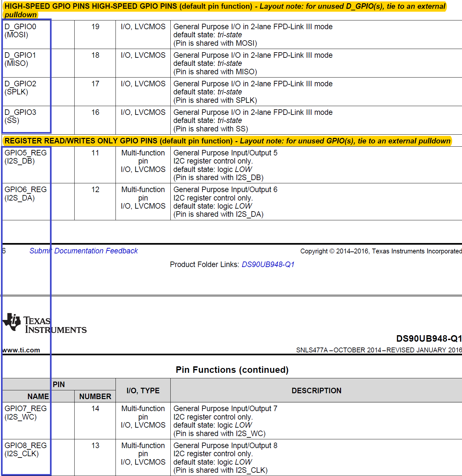Click pin number 11

point(95,153)
